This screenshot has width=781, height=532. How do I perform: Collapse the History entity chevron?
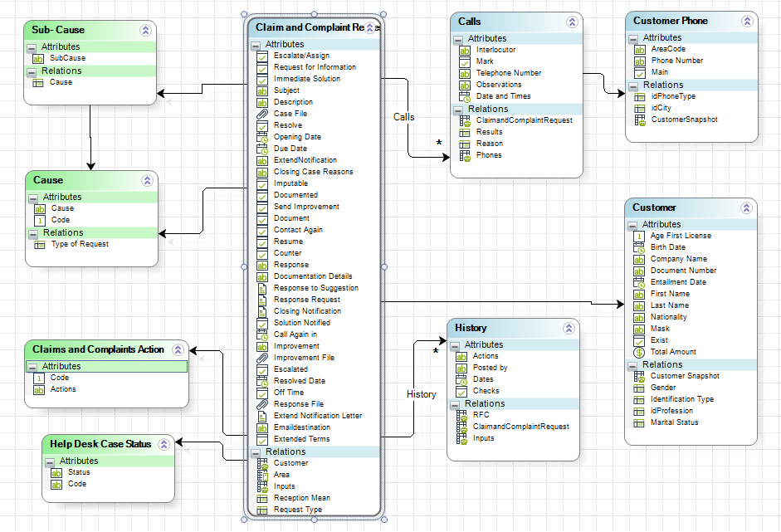[x=569, y=329]
